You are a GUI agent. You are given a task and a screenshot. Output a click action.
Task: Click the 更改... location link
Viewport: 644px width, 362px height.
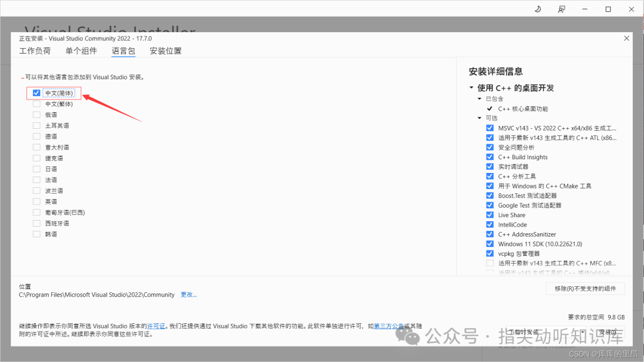[x=189, y=295]
